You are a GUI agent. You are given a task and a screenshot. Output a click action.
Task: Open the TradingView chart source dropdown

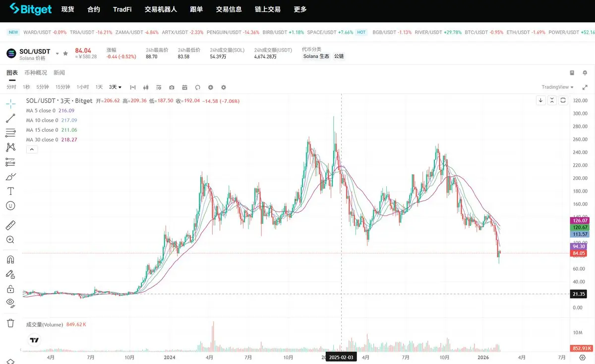point(558,87)
